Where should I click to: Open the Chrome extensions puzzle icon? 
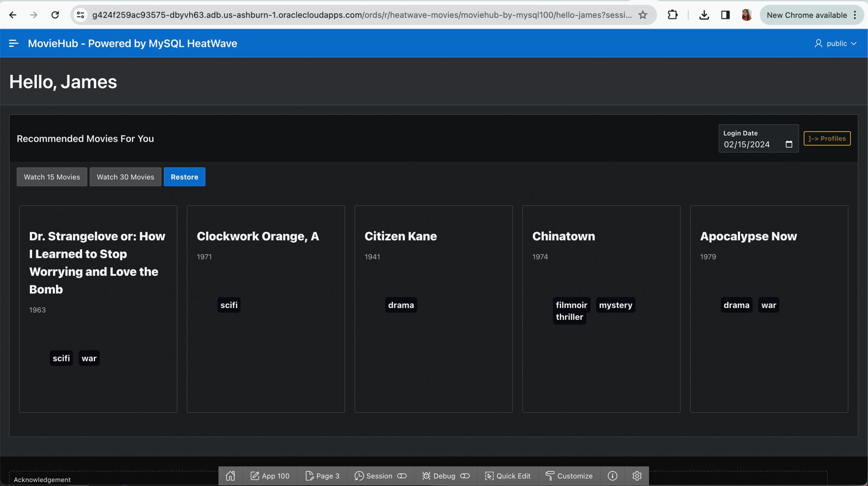[673, 15]
